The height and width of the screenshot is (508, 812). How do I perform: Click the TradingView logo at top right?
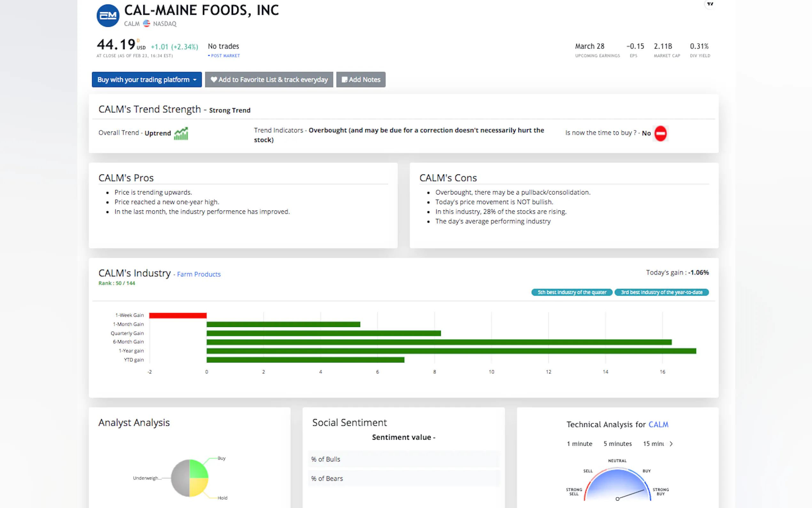(710, 4)
